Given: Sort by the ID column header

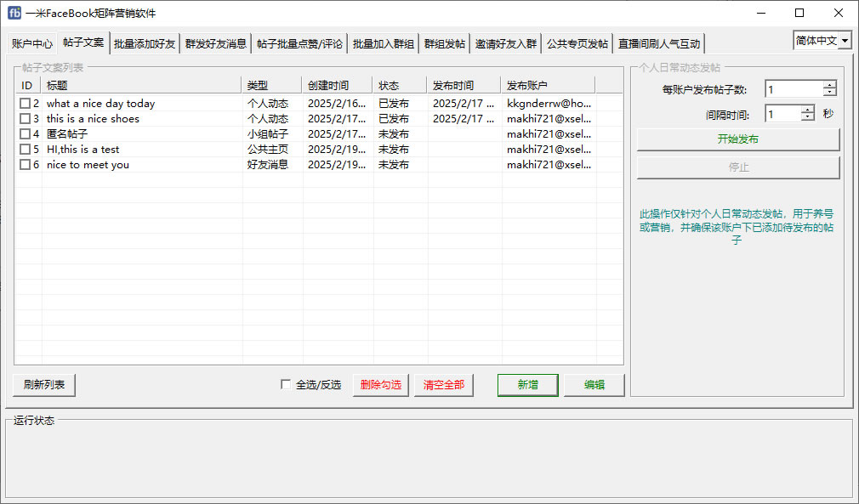Looking at the screenshot, I should tap(28, 85).
